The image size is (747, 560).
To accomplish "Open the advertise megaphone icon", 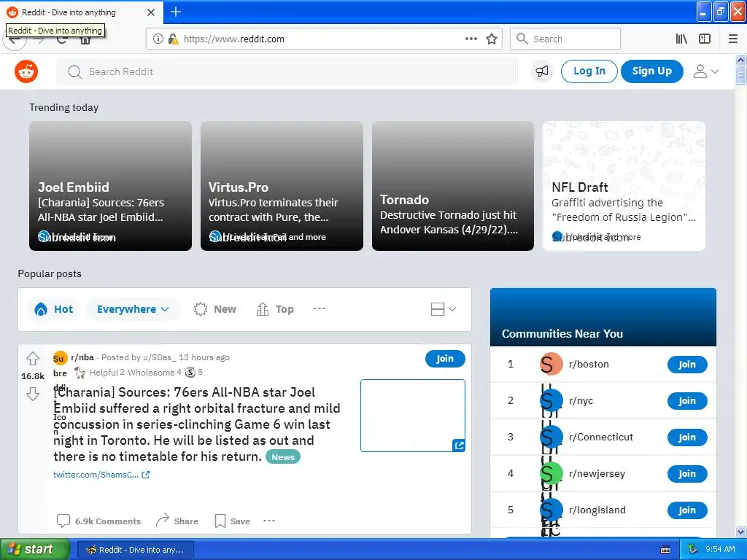I will [x=542, y=71].
